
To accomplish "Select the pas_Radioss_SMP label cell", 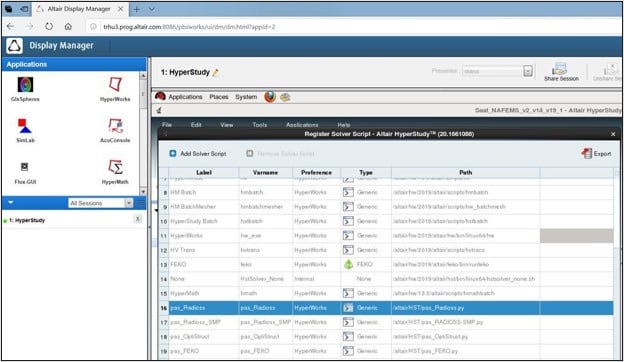I will (204, 322).
